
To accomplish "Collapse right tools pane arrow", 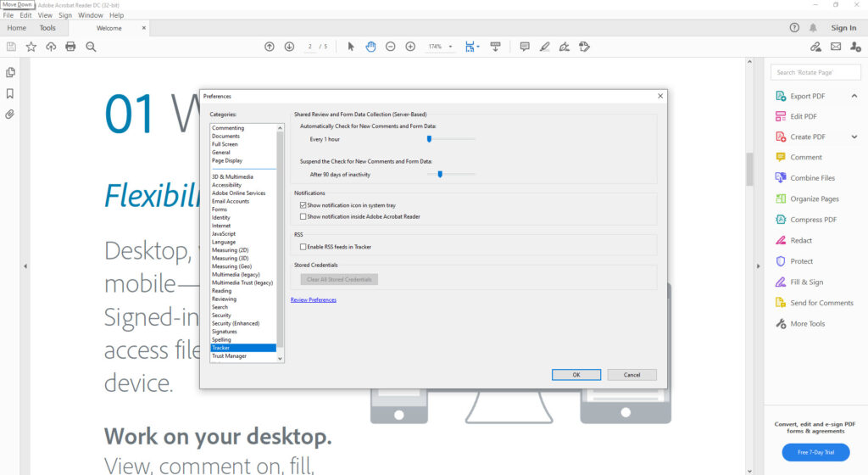I will 758,266.
